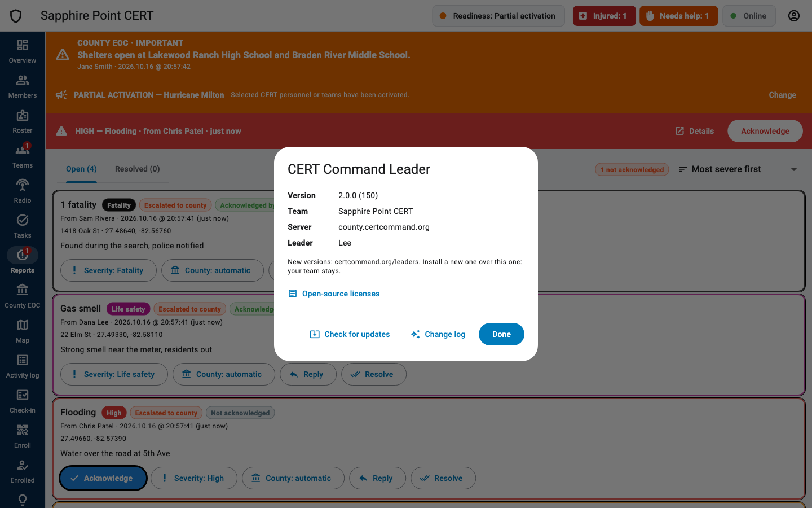Open Severity: High selector
Image resolution: width=812 pixels, height=508 pixels.
click(194, 478)
